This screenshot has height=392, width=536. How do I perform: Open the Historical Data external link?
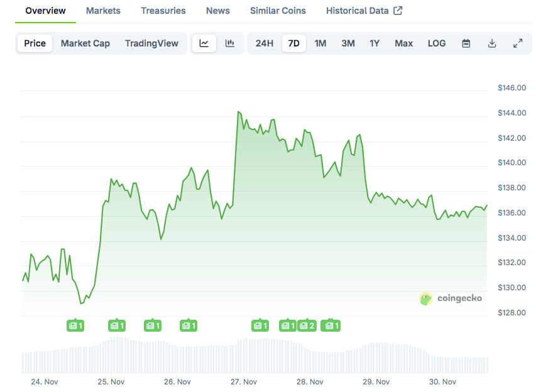(x=364, y=11)
